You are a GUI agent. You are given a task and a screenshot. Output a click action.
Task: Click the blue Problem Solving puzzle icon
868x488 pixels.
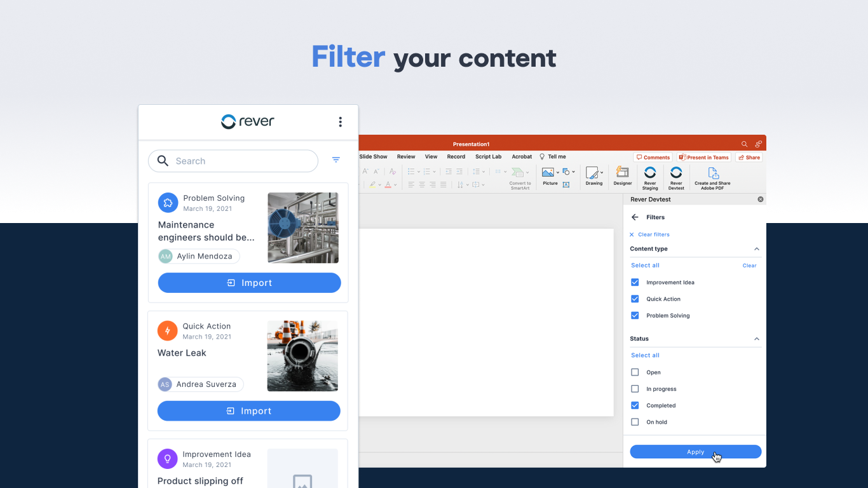pos(168,203)
